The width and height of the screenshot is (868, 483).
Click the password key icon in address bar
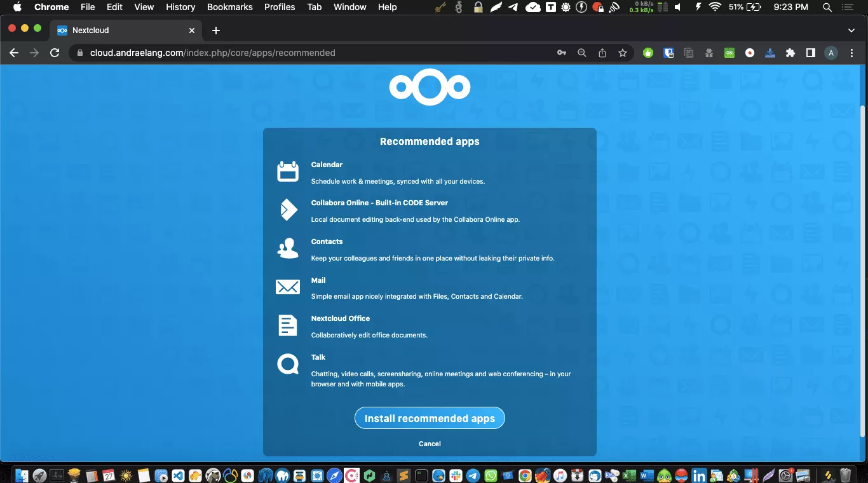click(x=562, y=53)
